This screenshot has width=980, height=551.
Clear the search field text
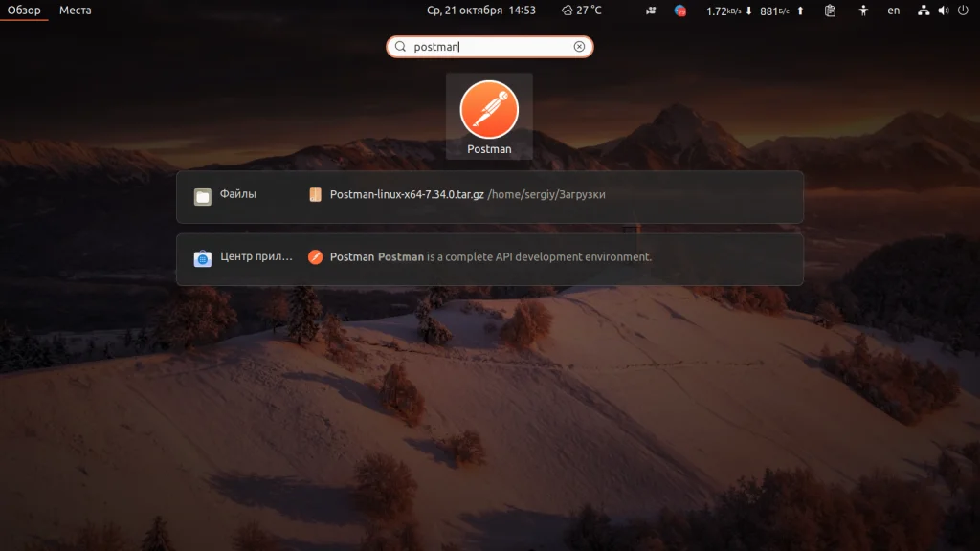579,47
